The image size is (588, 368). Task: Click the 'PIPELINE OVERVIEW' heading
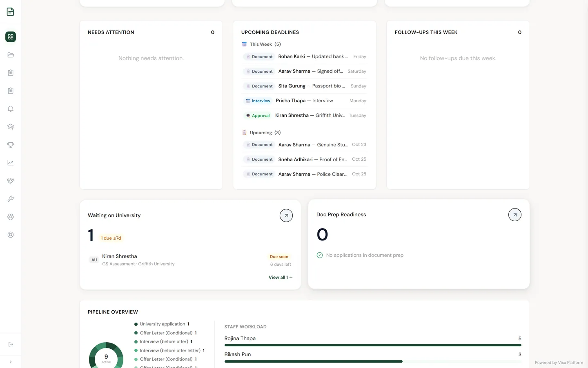click(x=113, y=312)
